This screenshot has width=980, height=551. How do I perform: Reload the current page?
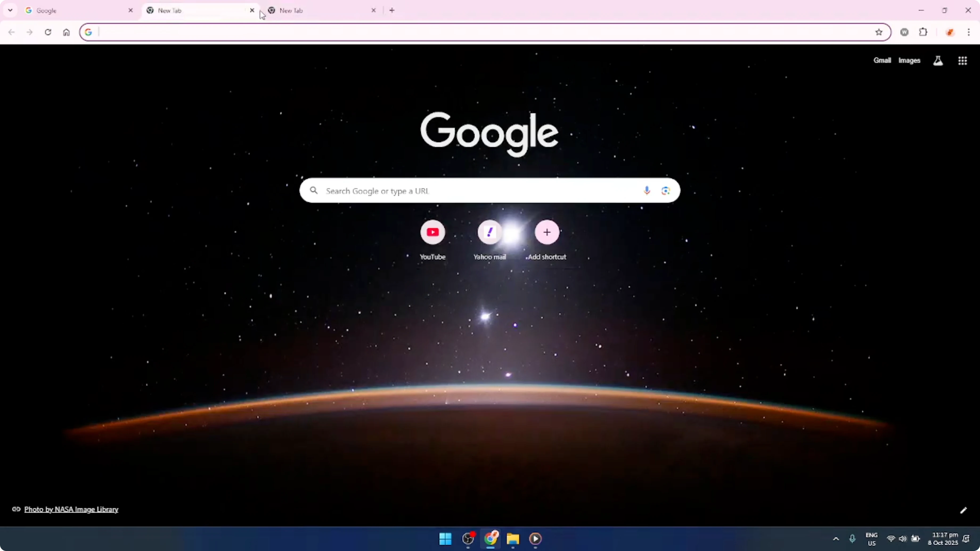pos(48,32)
